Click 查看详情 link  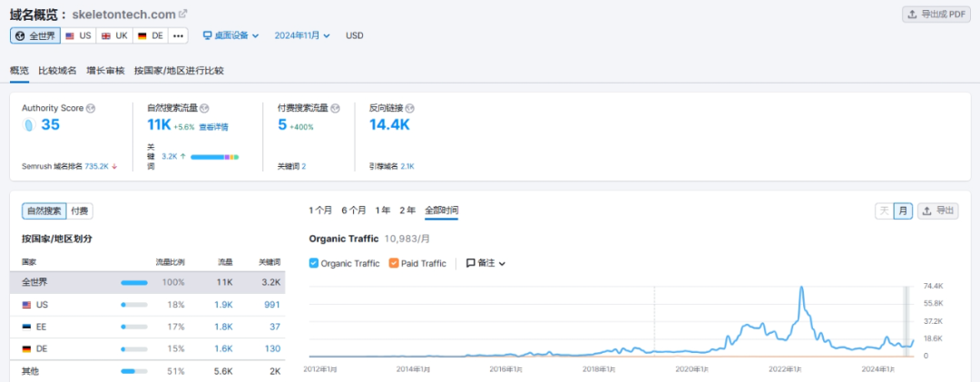[x=213, y=127]
